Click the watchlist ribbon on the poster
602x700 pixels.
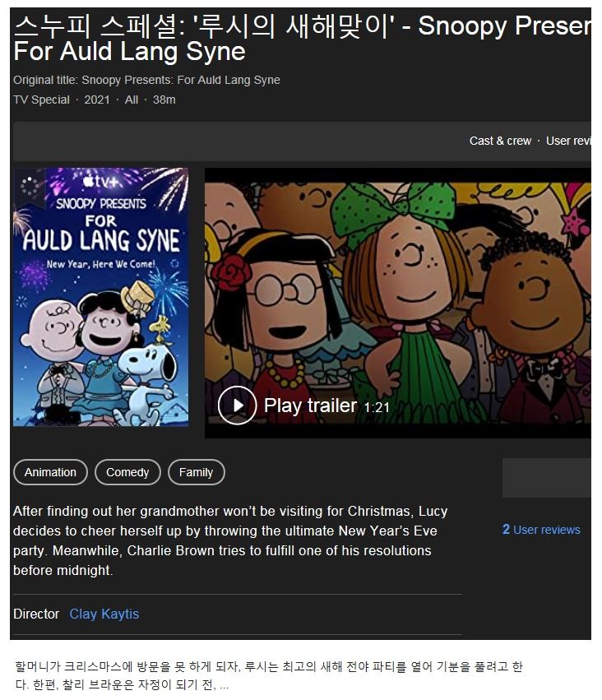coord(29,187)
